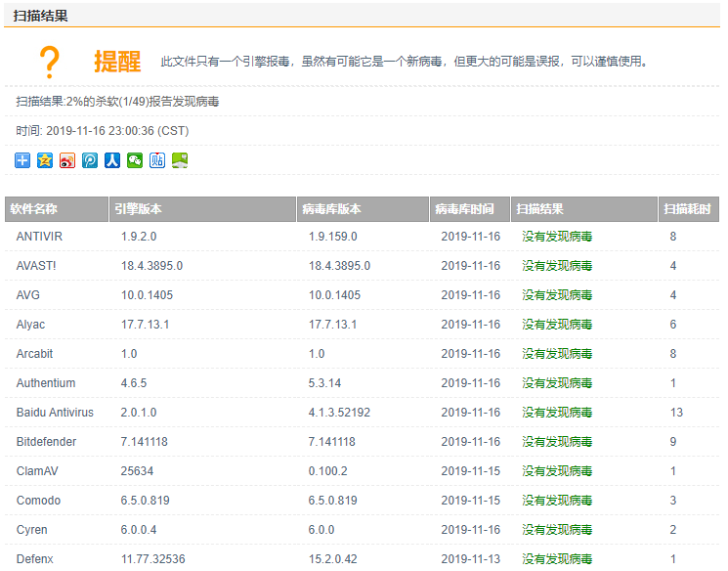The height and width of the screenshot is (571, 728).
Task: Share result to Tencent Weibo icon
Action: pos(90,160)
